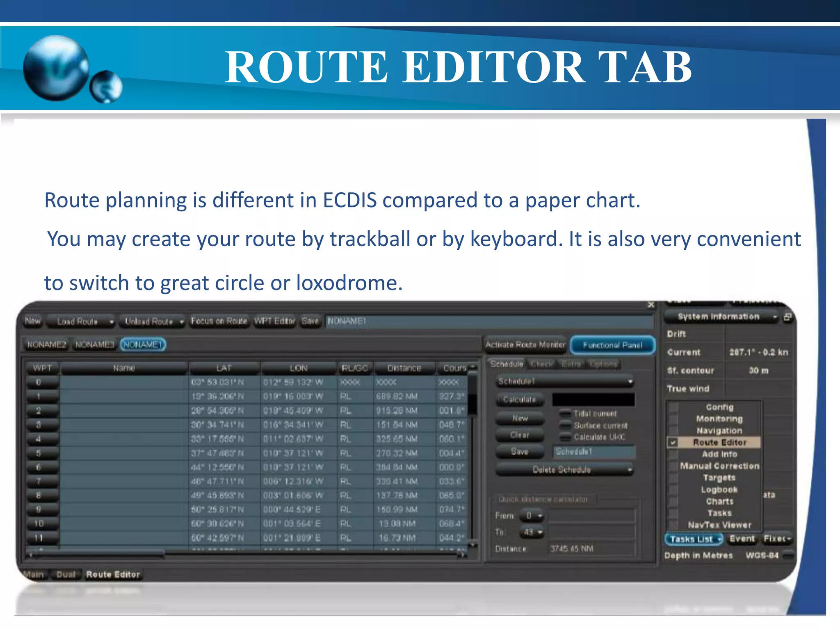Check the Config task checkbox
The width and height of the screenshot is (840, 630).
pos(673,407)
